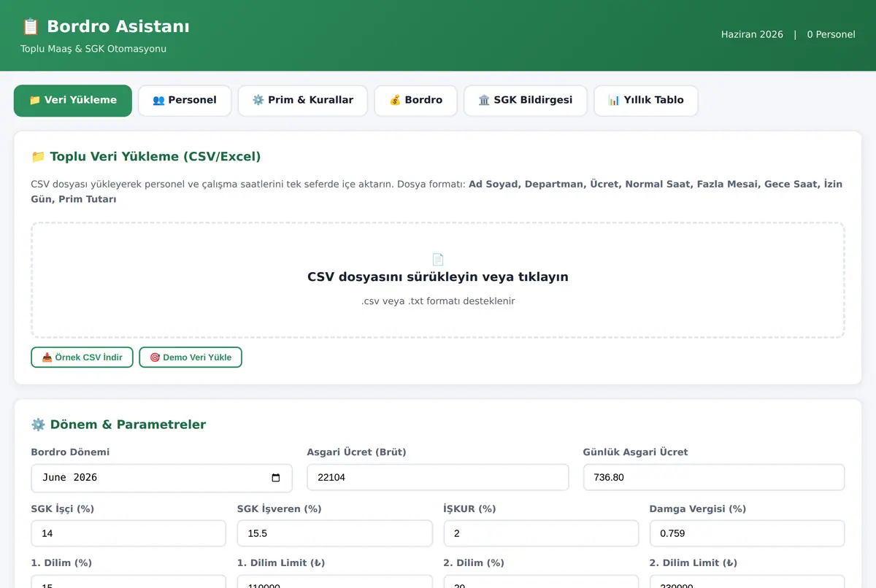Open the Personel tab
Screen dimensions: 876x588
coord(185,101)
